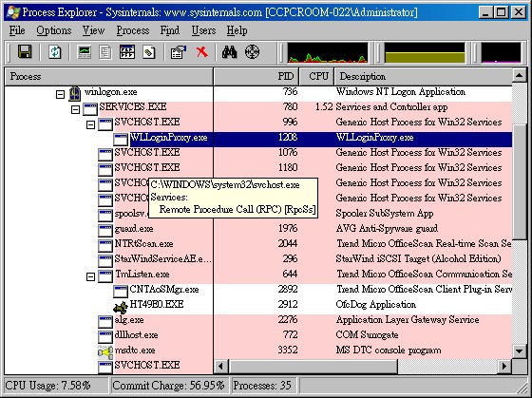Click the binoculars Find Handle icon
532x398 pixels.
click(229, 52)
